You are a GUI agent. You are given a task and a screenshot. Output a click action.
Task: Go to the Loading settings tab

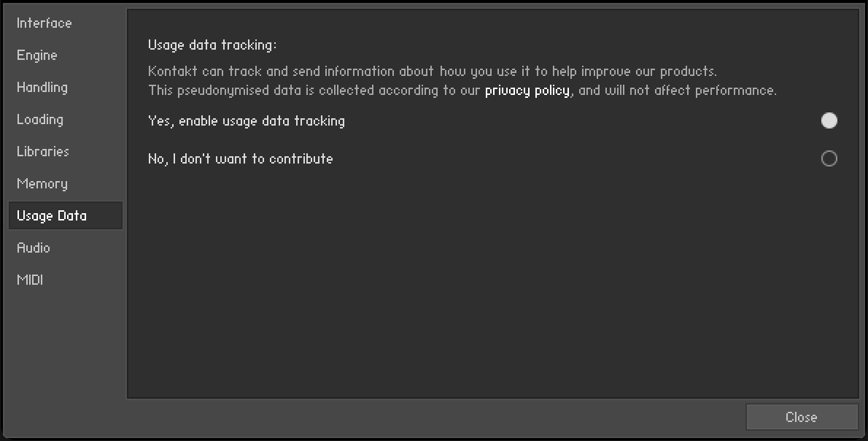pos(40,120)
